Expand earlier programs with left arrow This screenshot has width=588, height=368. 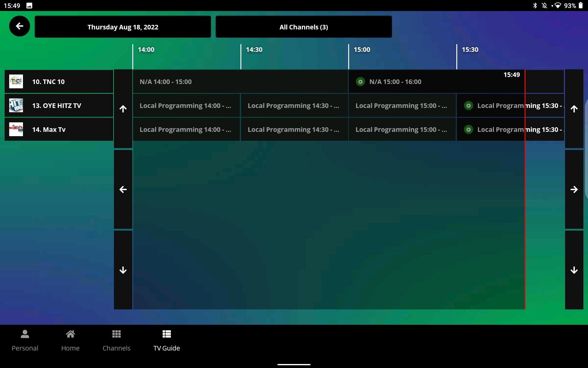pos(123,190)
